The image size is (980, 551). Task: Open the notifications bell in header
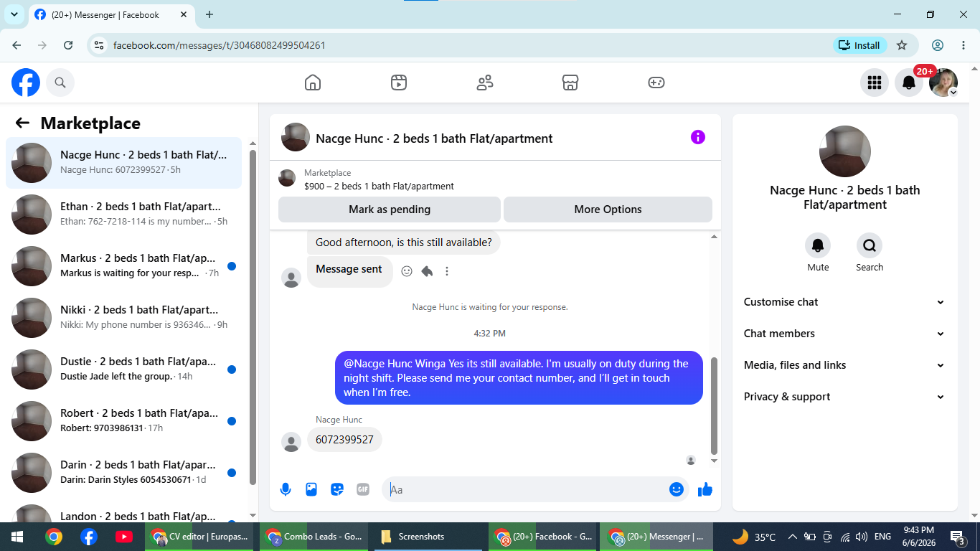(x=908, y=83)
